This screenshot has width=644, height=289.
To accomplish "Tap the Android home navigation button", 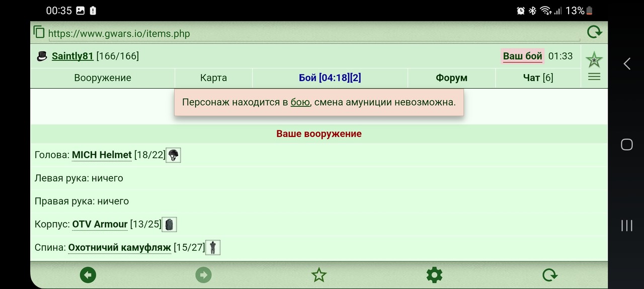I will pos(627,144).
